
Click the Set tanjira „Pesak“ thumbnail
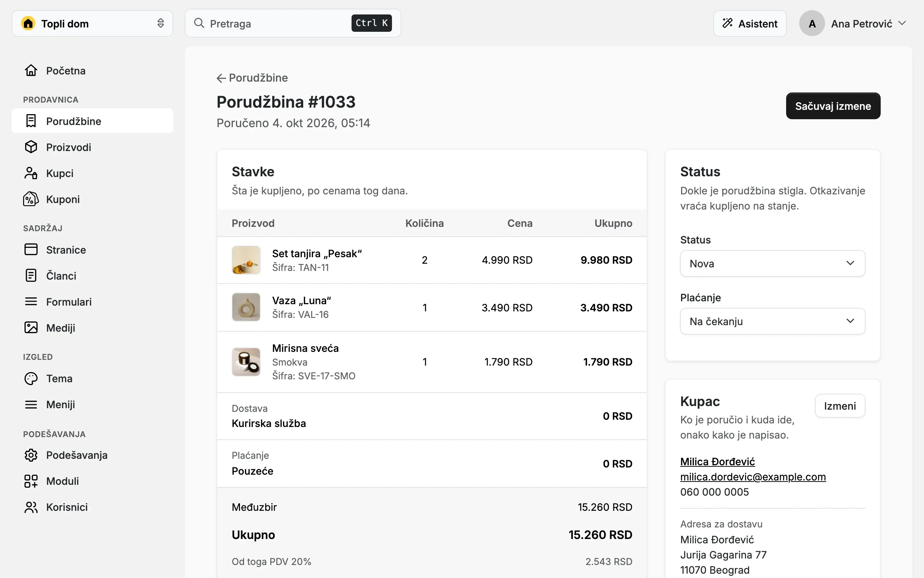pos(246,260)
